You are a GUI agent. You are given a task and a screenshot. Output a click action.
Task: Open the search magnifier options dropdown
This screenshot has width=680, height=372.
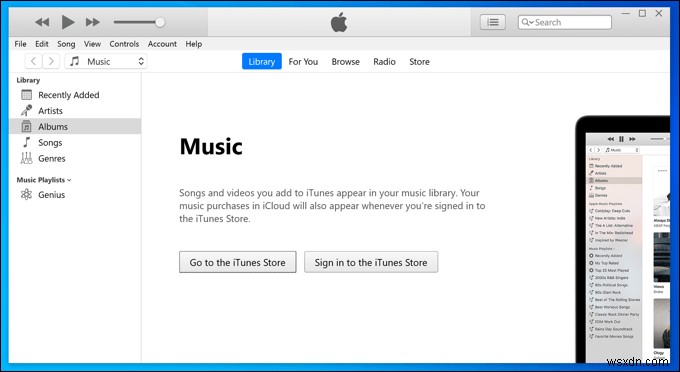coord(527,22)
